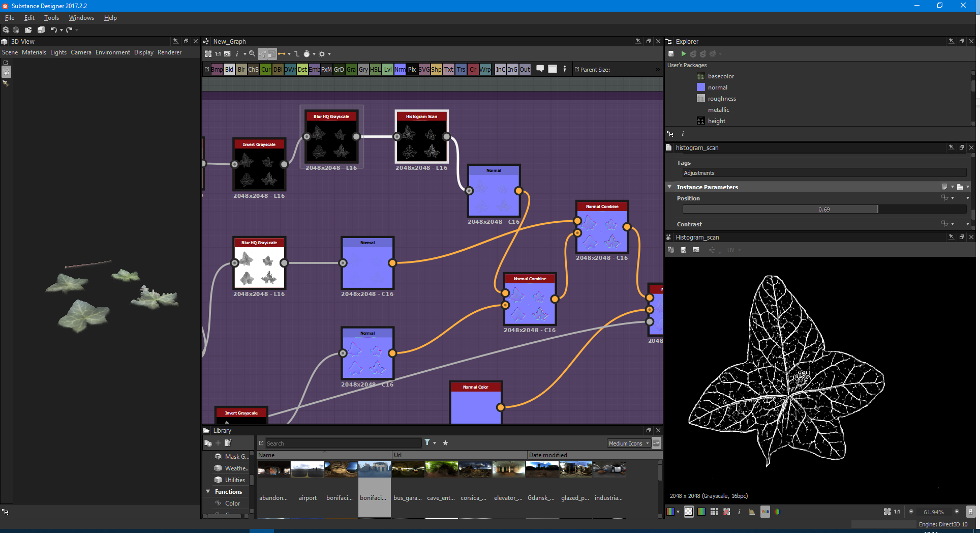Collapse the Functions category in Library
The height and width of the screenshot is (533, 980).
point(208,491)
